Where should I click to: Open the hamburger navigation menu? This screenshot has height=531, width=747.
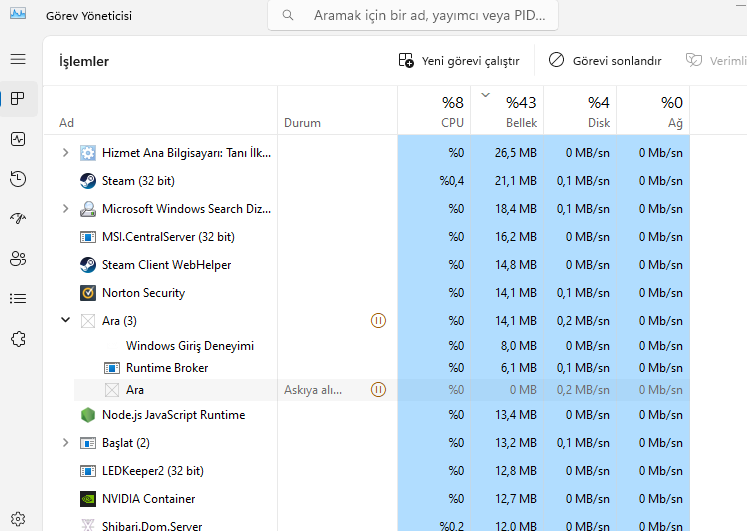18,59
